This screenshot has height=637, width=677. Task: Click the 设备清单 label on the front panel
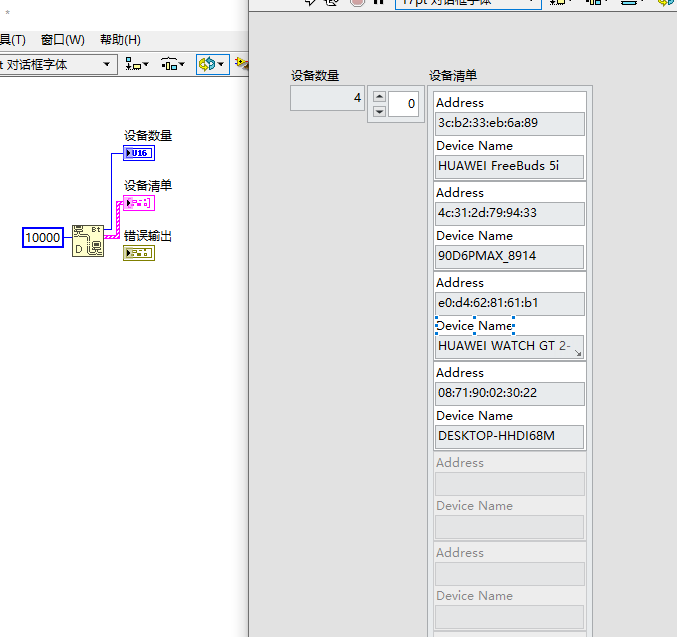(453, 76)
